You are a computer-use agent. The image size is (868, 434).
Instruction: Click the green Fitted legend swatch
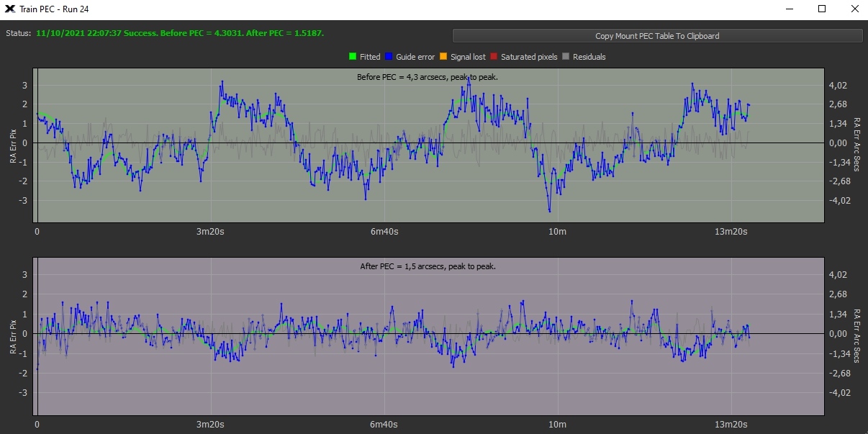click(x=353, y=57)
